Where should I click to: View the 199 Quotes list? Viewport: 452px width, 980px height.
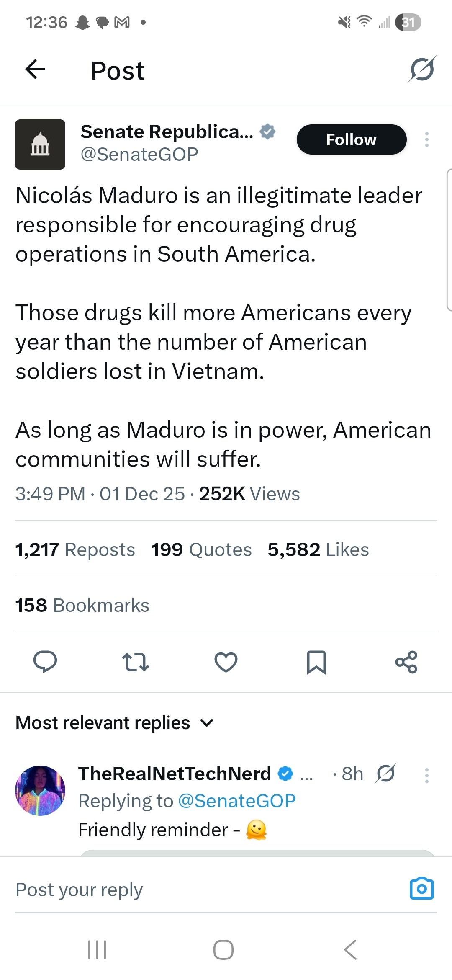(x=201, y=549)
